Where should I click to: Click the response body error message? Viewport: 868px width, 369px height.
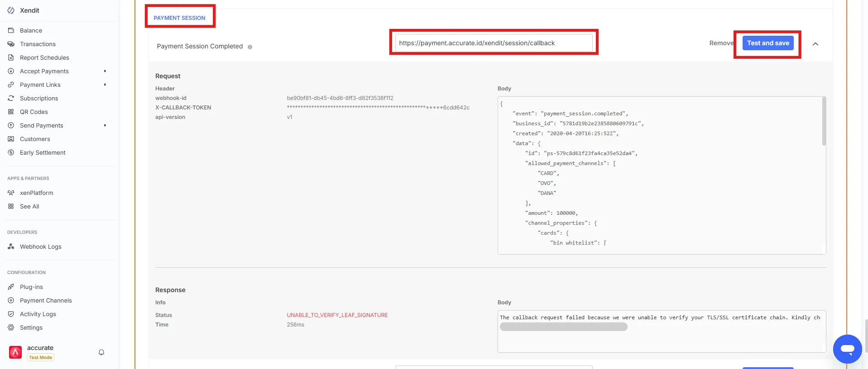click(x=660, y=317)
